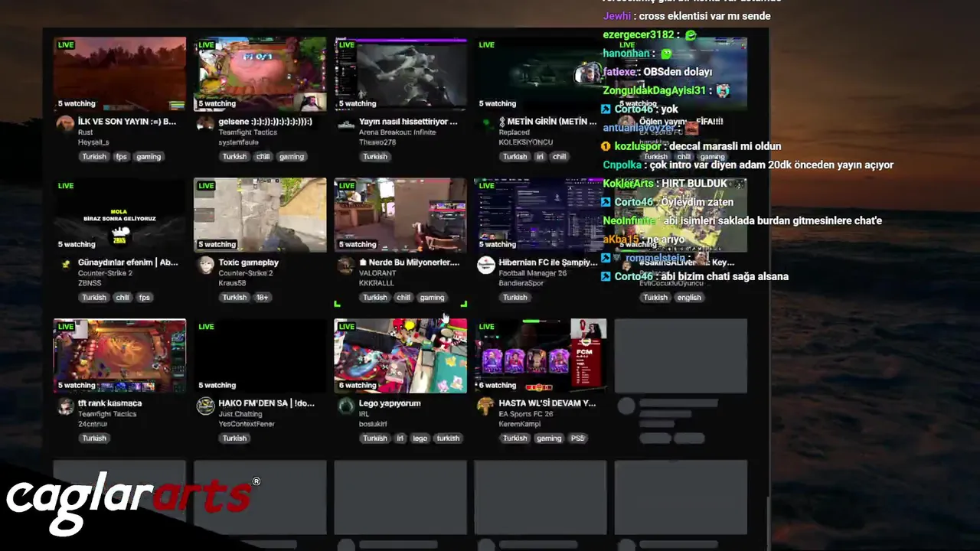Image resolution: width=980 pixels, height=551 pixels.
Task: Open the EA Sports FC 26 stream thumbnail
Action: (x=541, y=356)
